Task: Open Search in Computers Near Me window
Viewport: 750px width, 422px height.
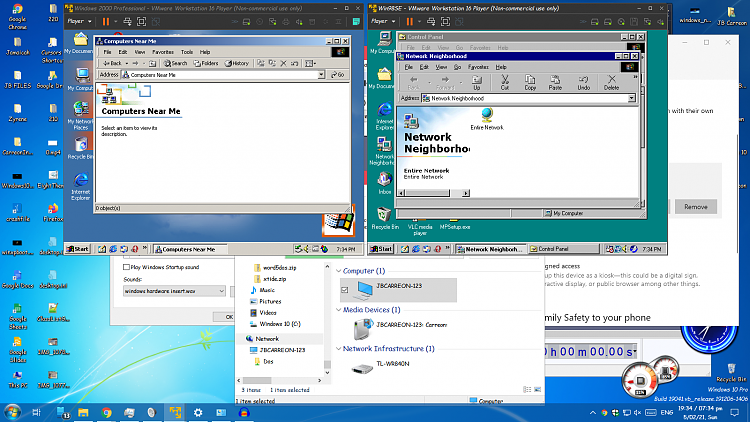Action: pyautogui.click(x=176, y=63)
